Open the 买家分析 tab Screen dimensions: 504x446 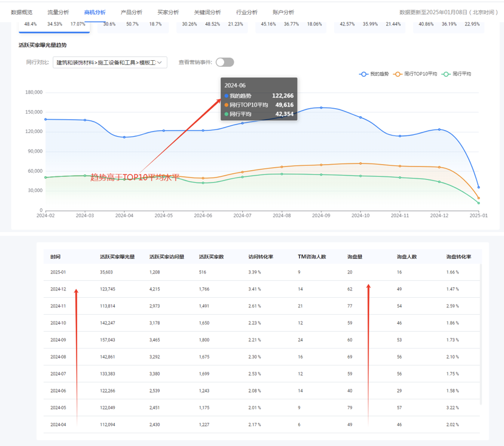click(x=168, y=12)
